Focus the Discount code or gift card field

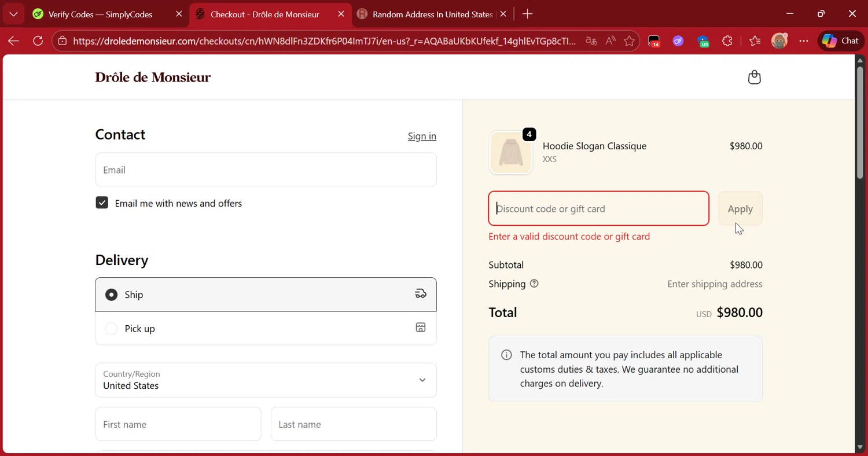coord(598,208)
